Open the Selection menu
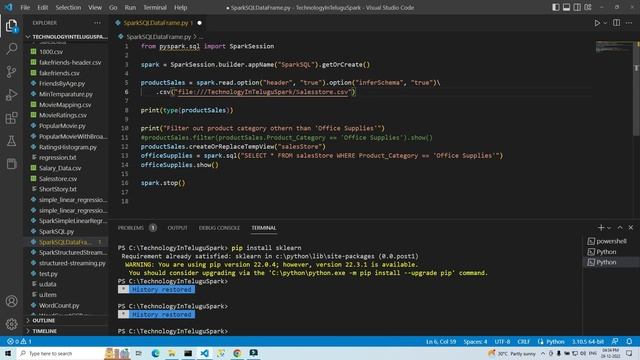The image size is (640, 360). (68, 7)
